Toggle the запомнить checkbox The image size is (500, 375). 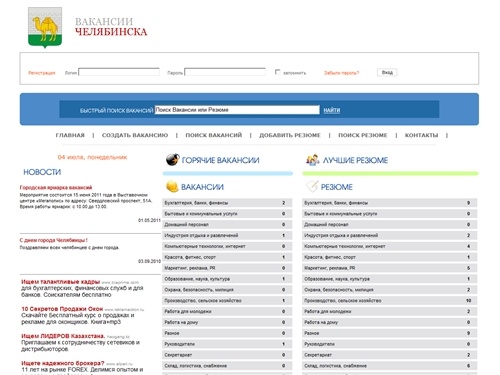point(277,72)
